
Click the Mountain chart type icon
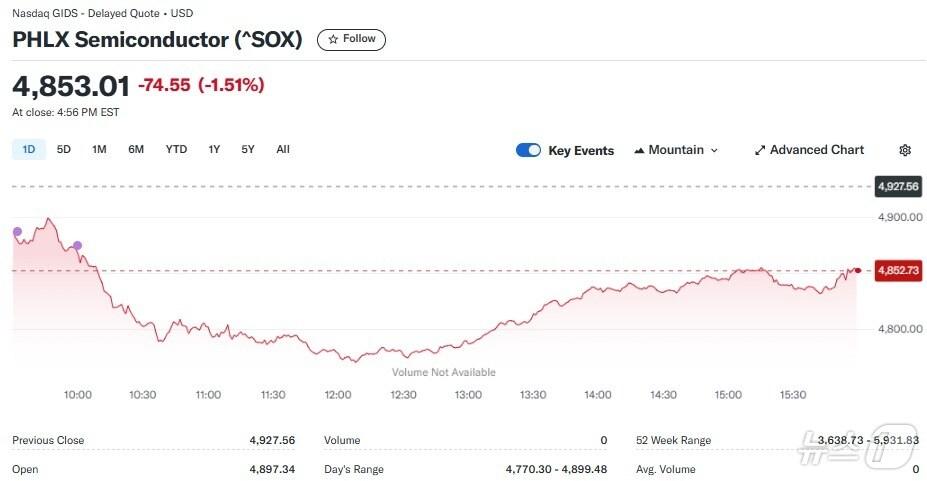(638, 151)
